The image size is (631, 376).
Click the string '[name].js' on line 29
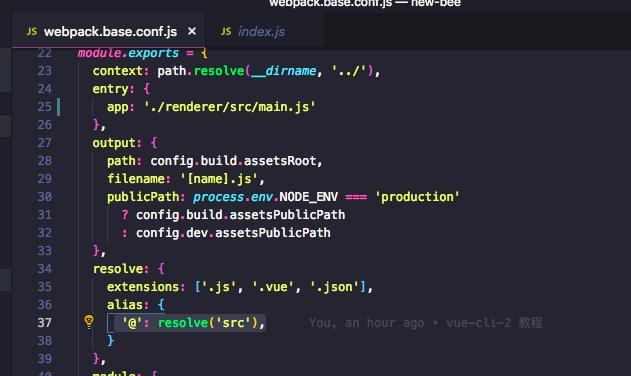pos(219,179)
